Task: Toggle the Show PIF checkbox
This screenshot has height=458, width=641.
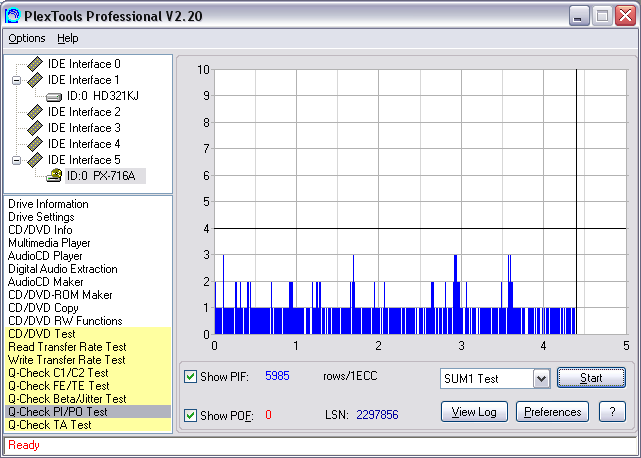Action: (x=190, y=377)
